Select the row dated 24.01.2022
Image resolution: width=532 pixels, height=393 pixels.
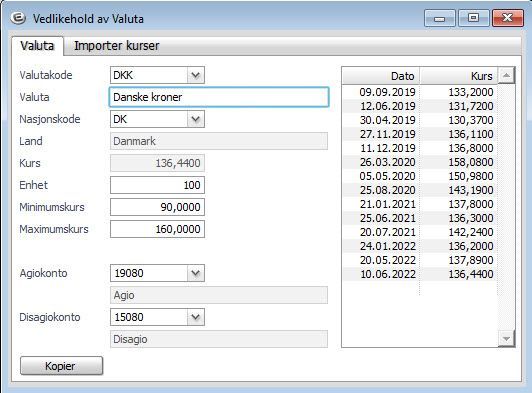click(x=420, y=246)
